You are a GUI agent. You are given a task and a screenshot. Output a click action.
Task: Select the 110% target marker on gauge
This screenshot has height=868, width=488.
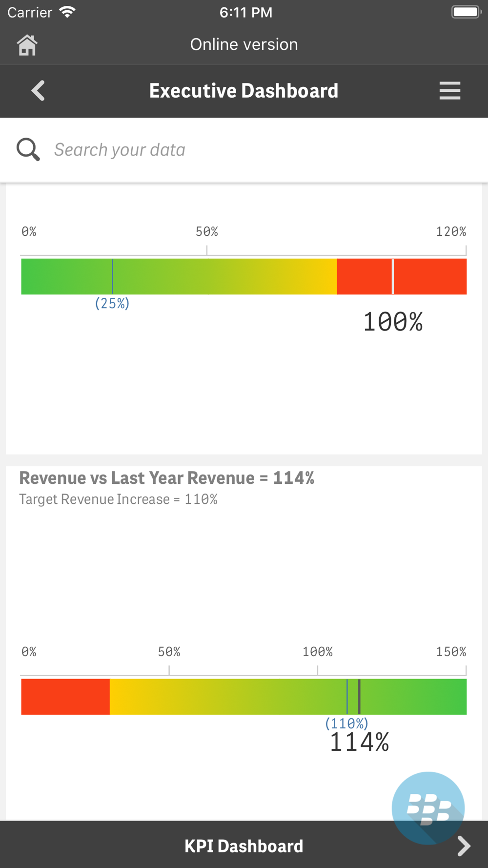coord(347,697)
